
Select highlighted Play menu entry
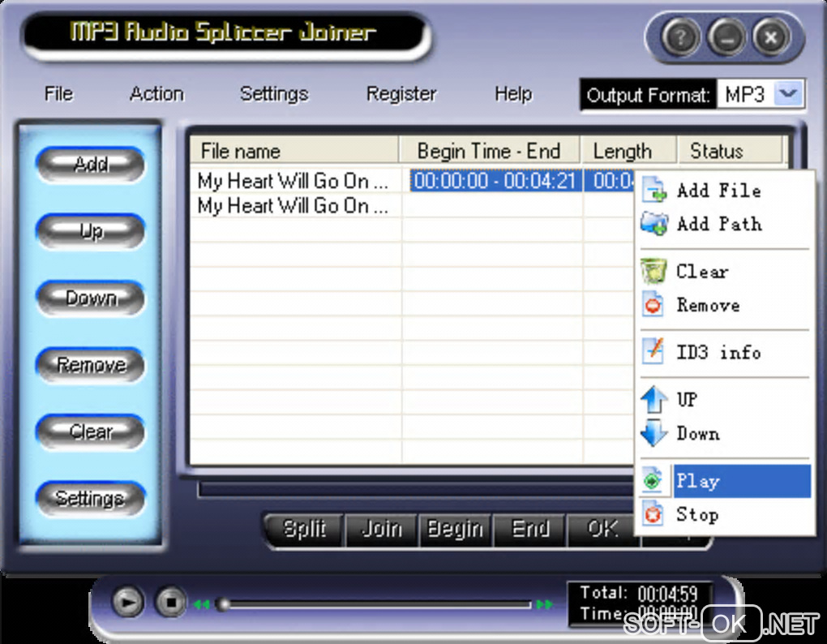[725, 480]
